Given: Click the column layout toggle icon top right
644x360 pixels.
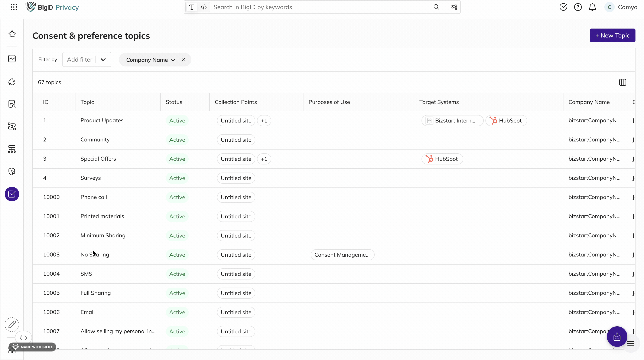Looking at the screenshot, I should [622, 82].
